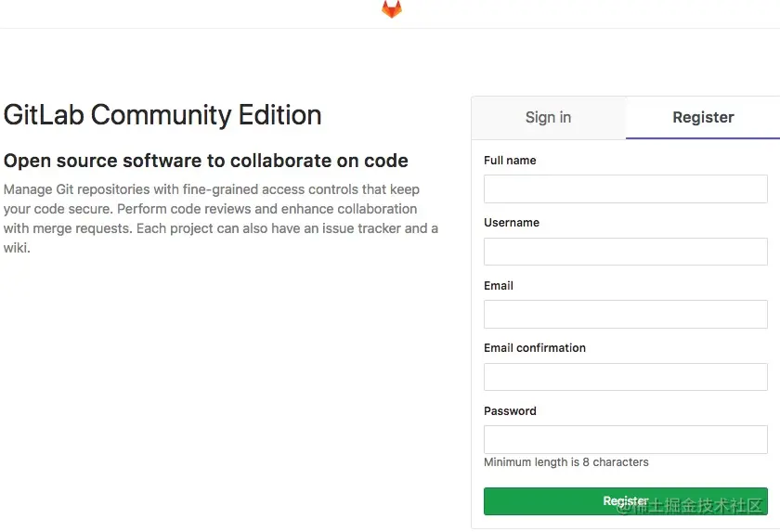780x532 pixels.
Task: Click the 'Password' label text
Action: click(510, 410)
